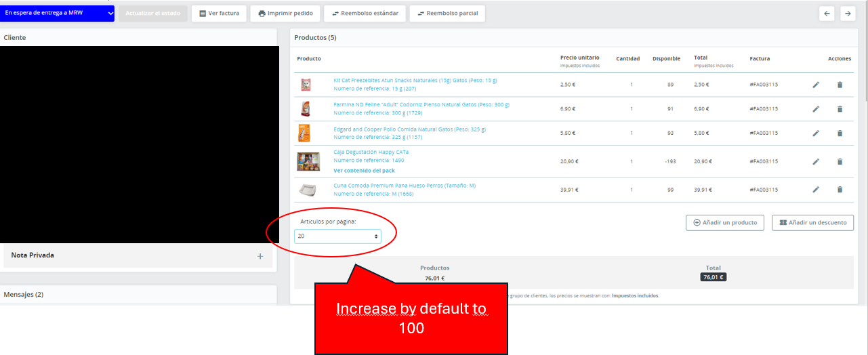
Task: Click the Kit Cat product thumbnail
Action: [x=305, y=85]
